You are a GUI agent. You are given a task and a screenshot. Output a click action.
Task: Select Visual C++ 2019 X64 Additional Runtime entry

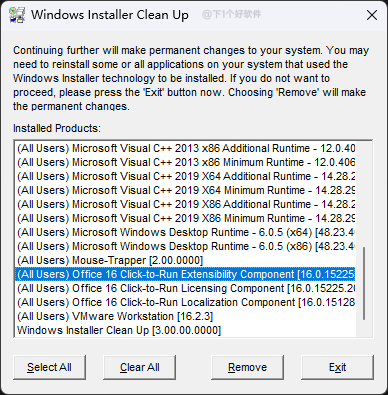185,176
